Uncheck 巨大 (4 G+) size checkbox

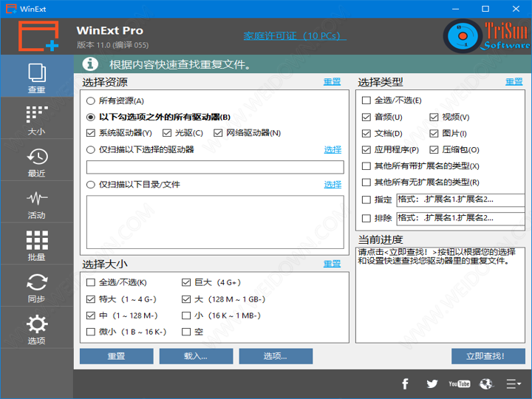click(186, 282)
